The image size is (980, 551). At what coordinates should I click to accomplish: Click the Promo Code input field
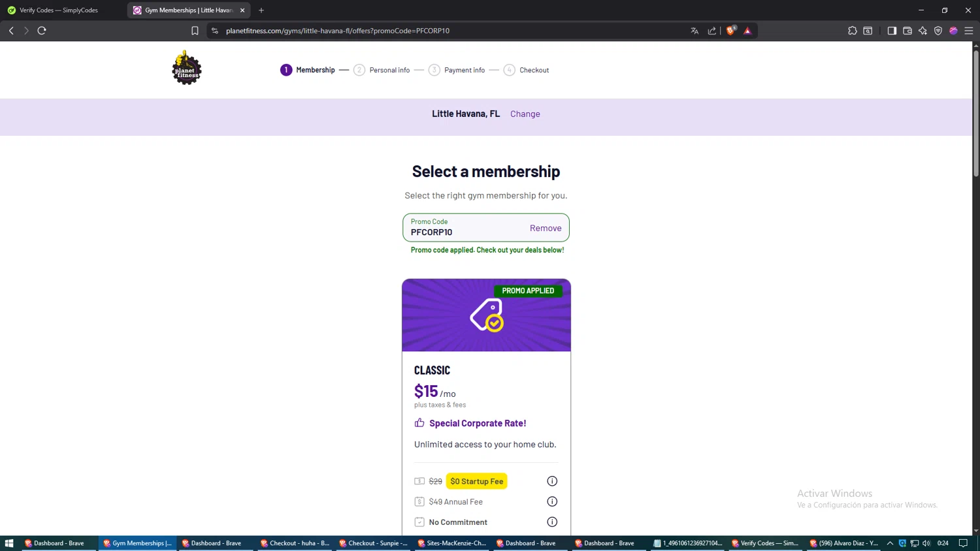click(x=464, y=232)
